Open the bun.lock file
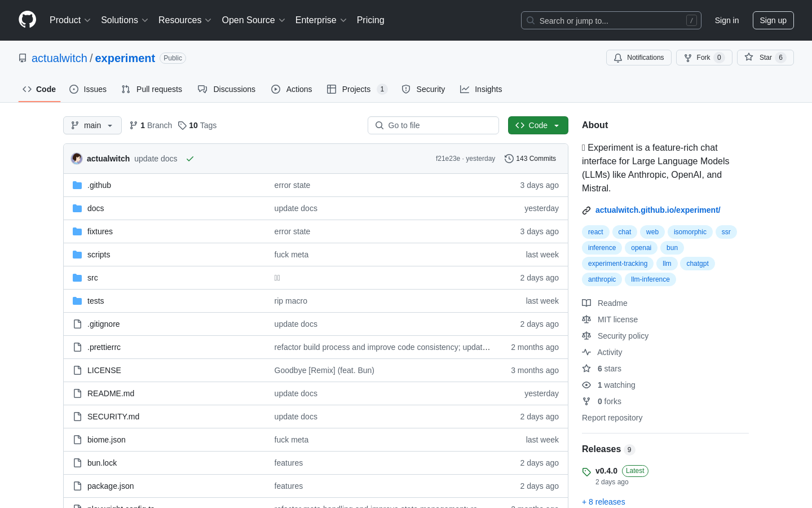The width and height of the screenshot is (812, 508). click(102, 463)
